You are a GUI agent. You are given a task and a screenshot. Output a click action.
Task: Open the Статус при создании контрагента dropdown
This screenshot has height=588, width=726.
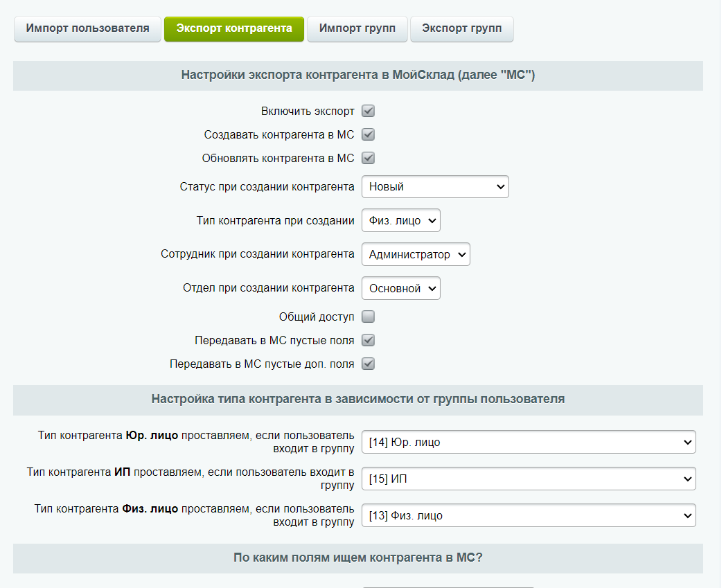435,186
